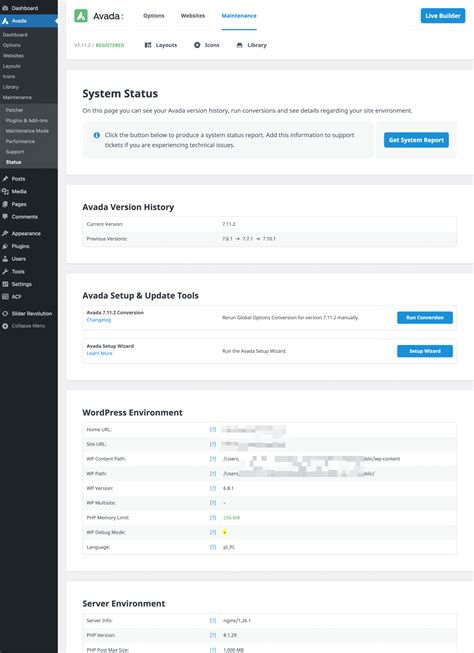474x653 pixels.
Task: Click PHP memory limit value 256 MB
Action: [232, 518]
